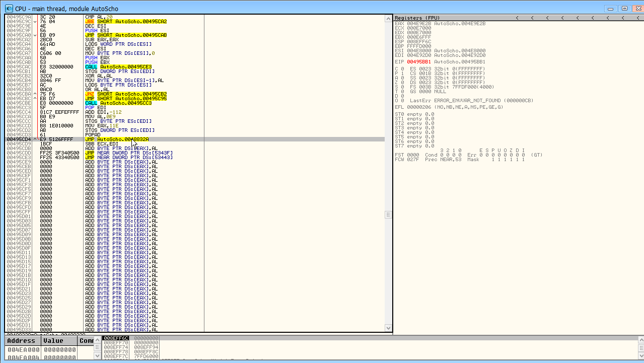Viewport: 644px width, 363px height.
Task: Select the JMP SHORT AutoScho.00495C95 instruction
Action: click(x=126, y=98)
